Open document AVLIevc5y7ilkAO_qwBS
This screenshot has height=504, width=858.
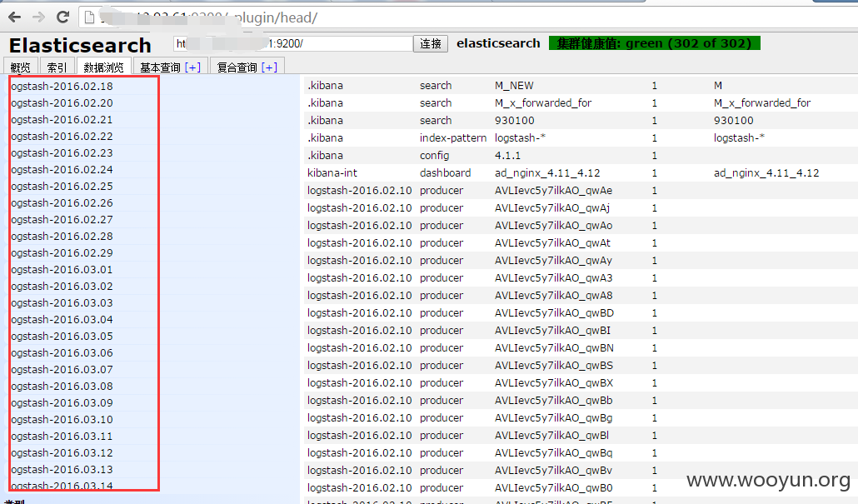pyautogui.click(x=581, y=366)
